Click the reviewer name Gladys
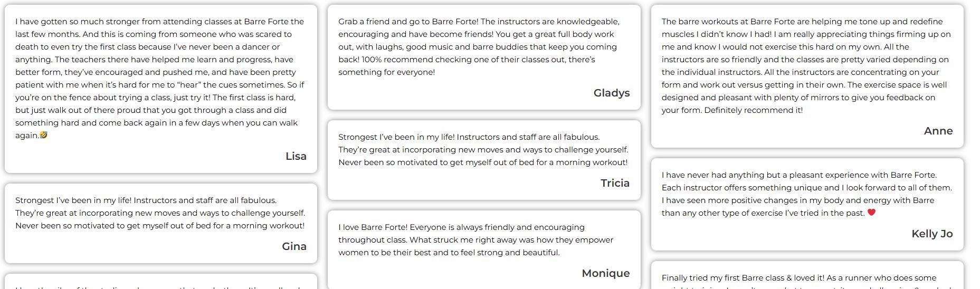The image size is (980, 289). coord(611,93)
